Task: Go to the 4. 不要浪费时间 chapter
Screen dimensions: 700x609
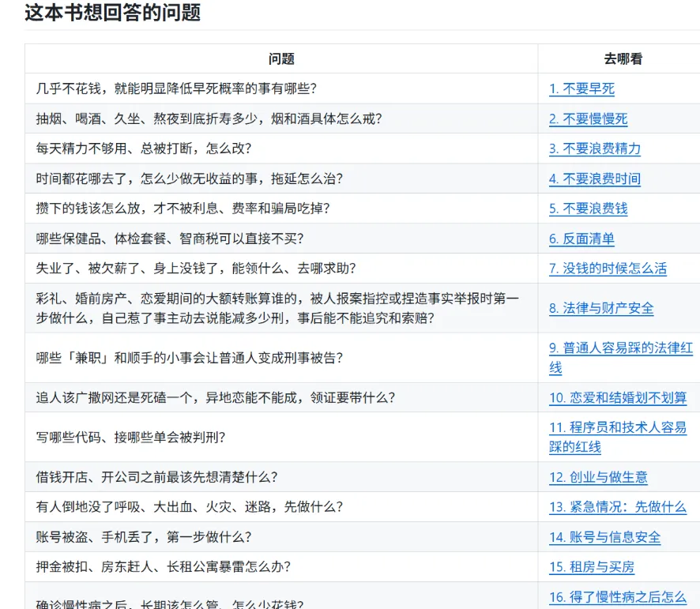Action: pyautogui.click(x=595, y=179)
